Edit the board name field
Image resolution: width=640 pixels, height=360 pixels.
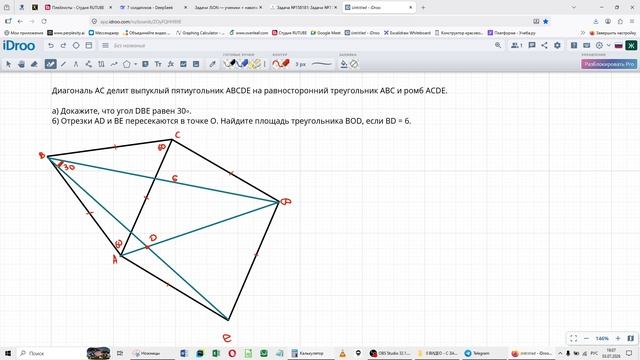point(129,46)
